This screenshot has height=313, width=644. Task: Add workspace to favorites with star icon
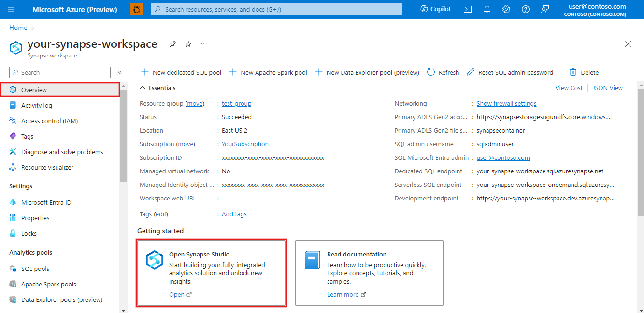(x=188, y=43)
